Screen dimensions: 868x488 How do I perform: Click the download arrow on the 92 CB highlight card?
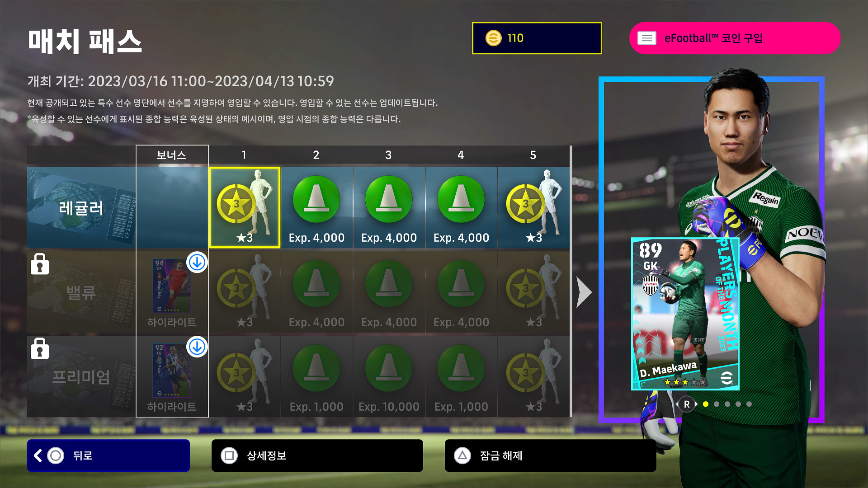(x=197, y=347)
